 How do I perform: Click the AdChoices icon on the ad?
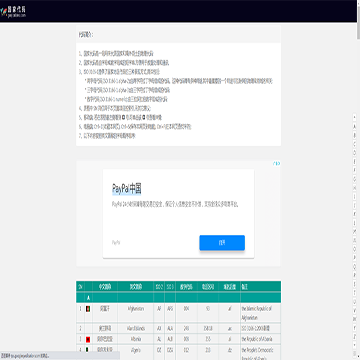276,164
